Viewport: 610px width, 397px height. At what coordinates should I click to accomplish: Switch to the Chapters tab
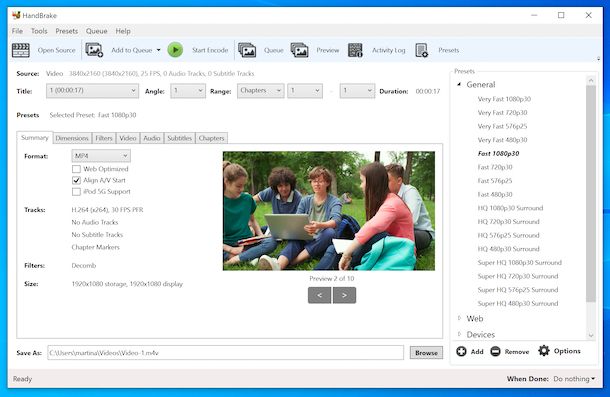click(x=212, y=138)
